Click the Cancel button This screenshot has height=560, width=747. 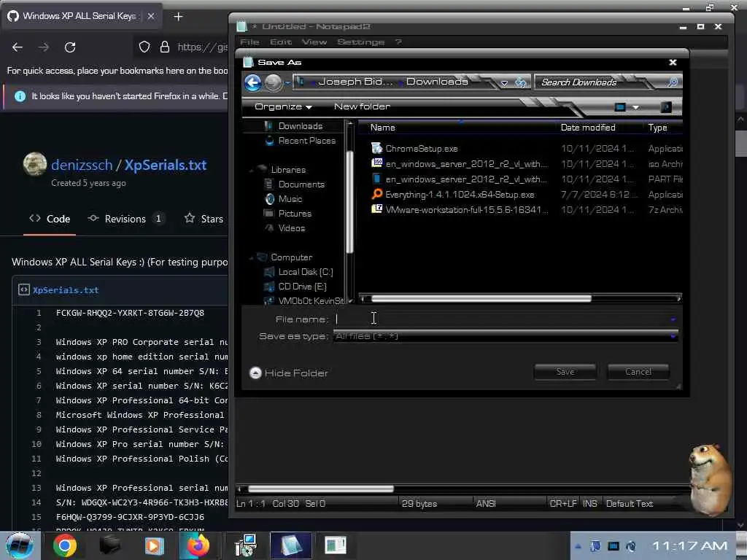(x=638, y=372)
